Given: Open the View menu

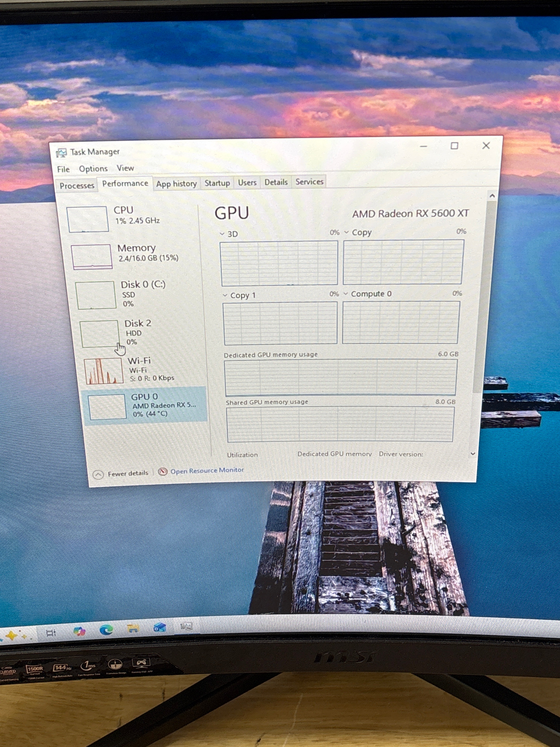Looking at the screenshot, I should pos(125,168).
